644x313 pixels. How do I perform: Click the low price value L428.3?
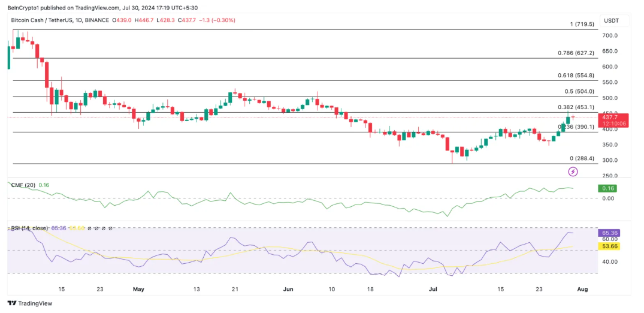tap(165, 20)
